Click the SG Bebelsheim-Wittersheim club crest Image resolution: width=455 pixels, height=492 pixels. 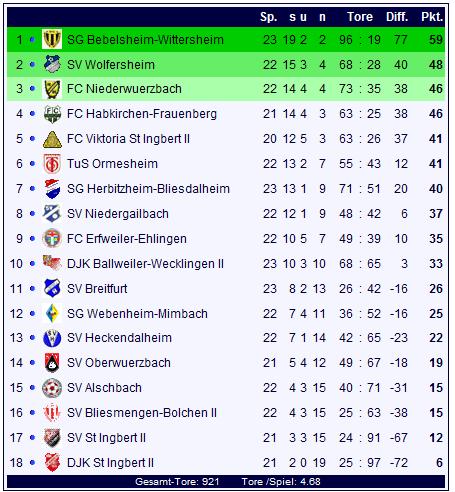click(52, 39)
